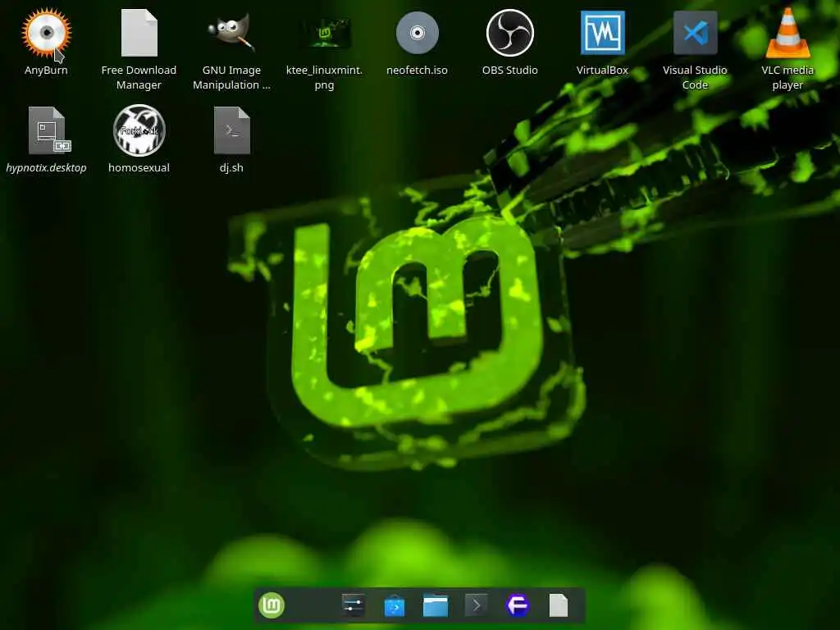This screenshot has height=630, width=840.
Task: Open the settings sliders icon in the dock
Action: 353,605
